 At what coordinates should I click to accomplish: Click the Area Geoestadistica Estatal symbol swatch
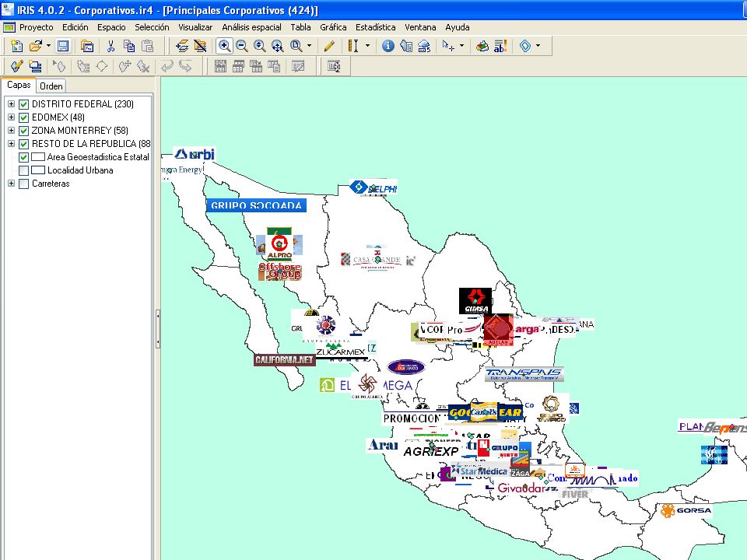pos(38,156)
